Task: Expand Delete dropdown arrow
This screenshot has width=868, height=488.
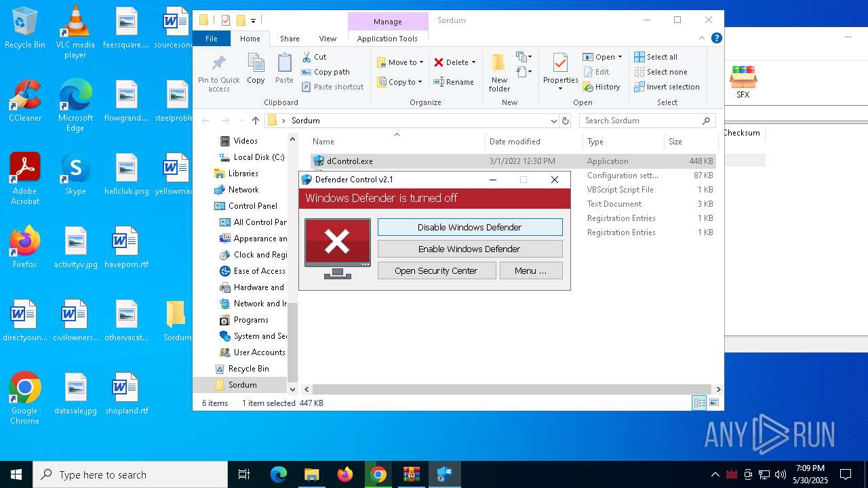Action: click(x=473, y=62)
